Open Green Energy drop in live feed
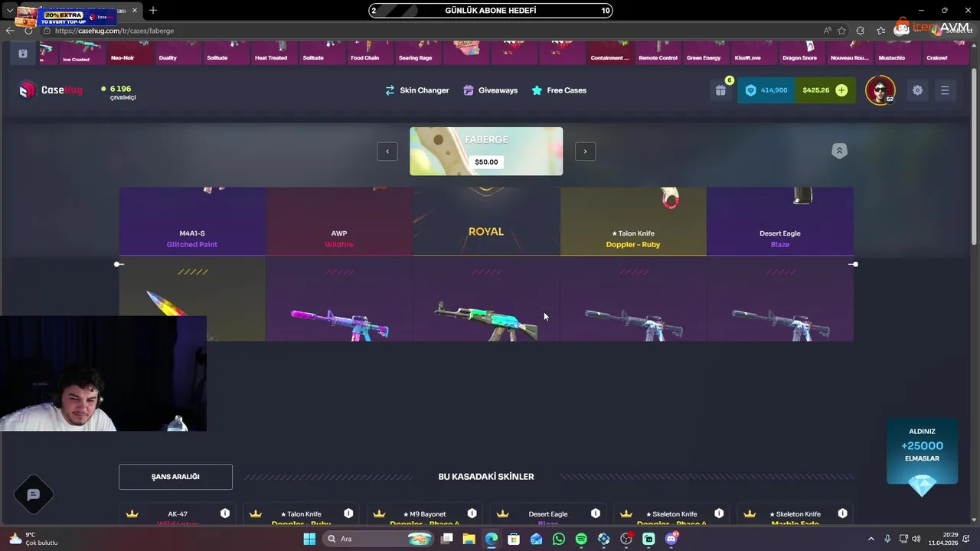 [704, 53]
